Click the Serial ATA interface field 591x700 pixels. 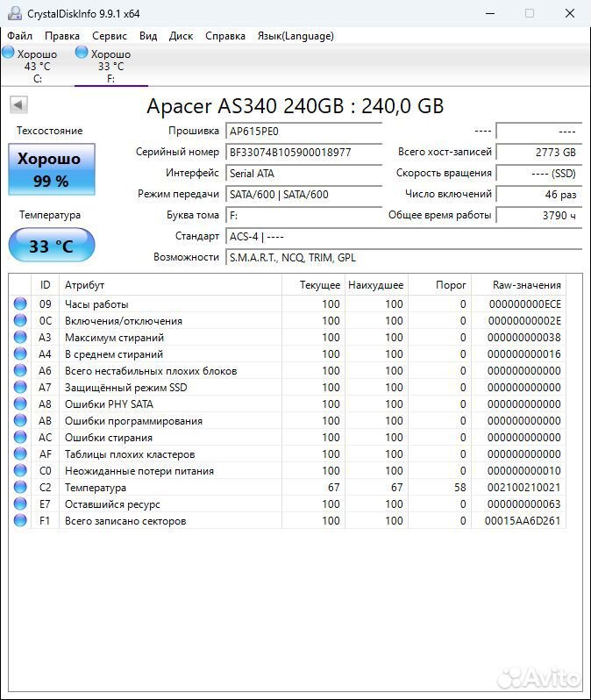pos(304,173)
